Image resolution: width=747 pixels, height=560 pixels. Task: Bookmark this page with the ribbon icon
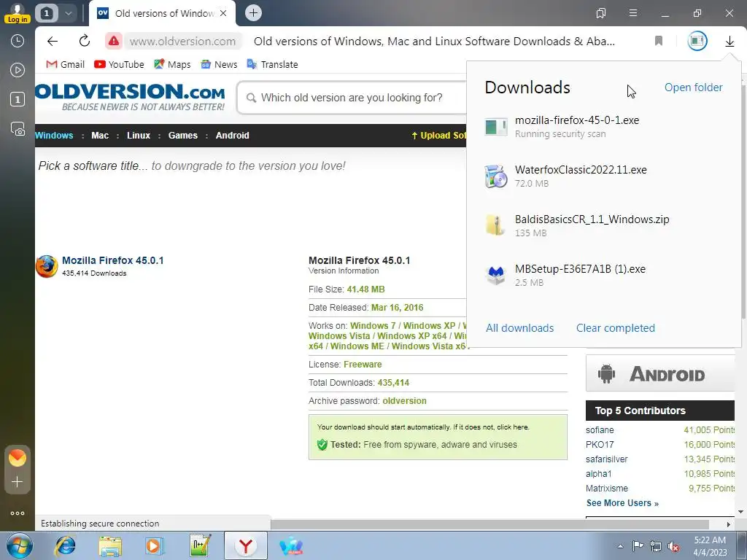(659, 41)
